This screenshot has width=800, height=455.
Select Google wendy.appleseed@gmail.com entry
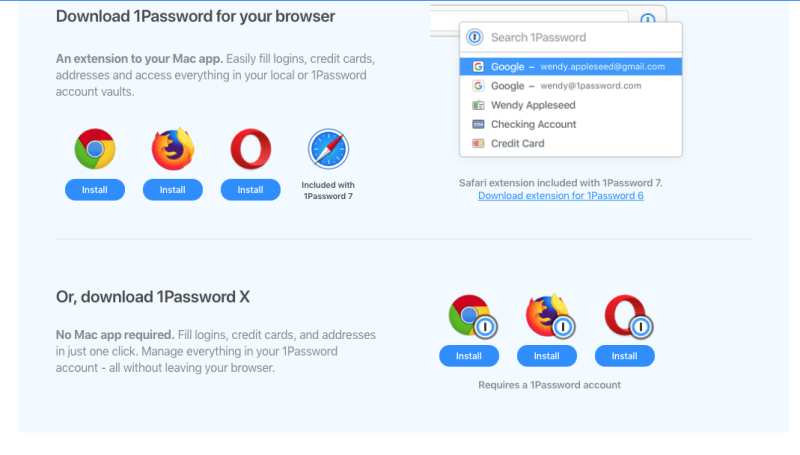click(571, 67)
